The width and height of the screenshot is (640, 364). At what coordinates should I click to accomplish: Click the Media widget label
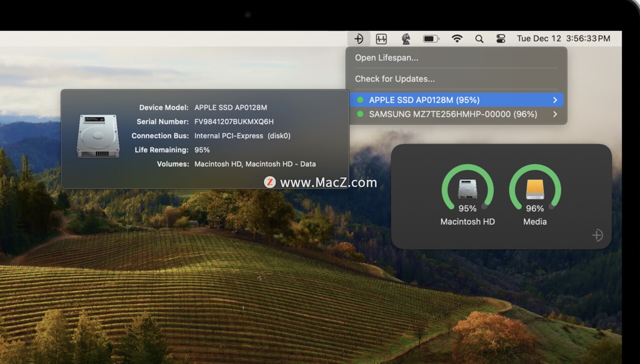(535, 222)
